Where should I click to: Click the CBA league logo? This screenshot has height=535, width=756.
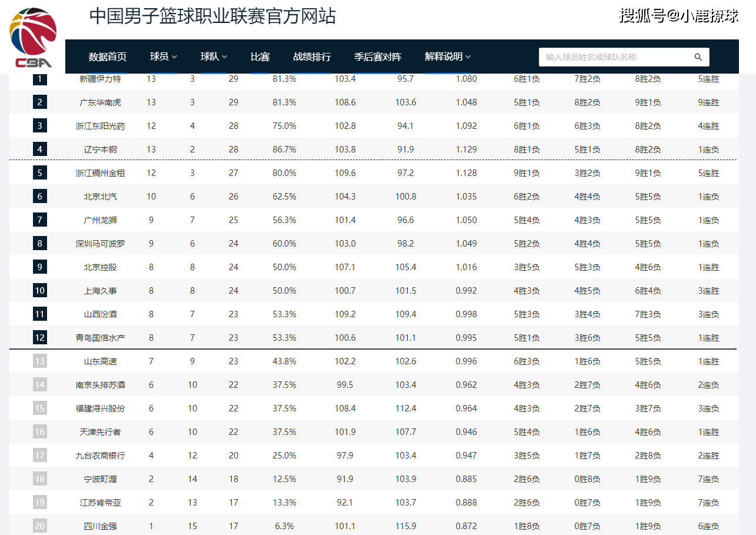34,38
